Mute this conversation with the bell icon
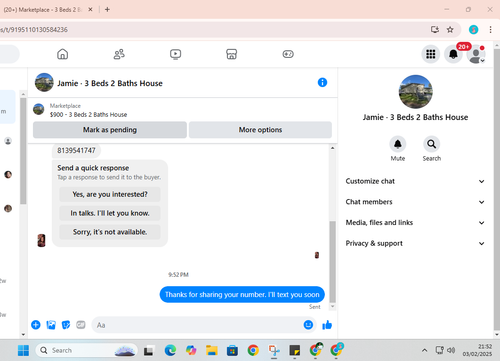The image size is (500, 361). (398, 144)
